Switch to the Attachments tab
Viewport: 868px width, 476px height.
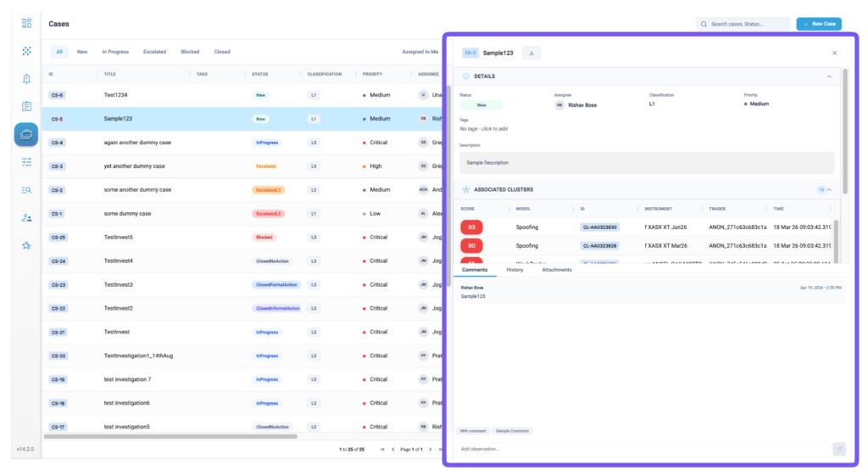pyautogui.click(x=557, y=270)
